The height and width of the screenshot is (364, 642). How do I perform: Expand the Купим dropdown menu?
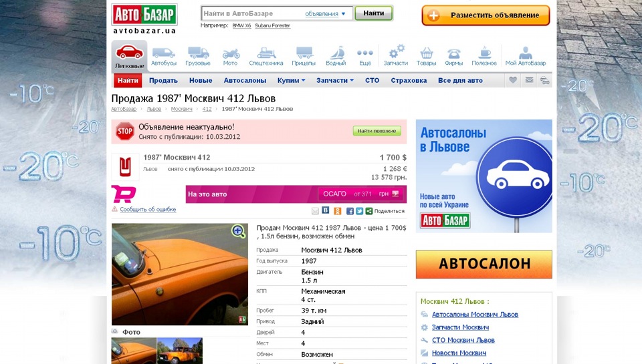coord(291,81)
